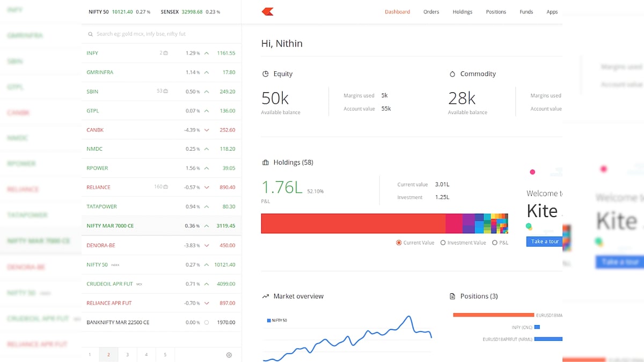Click the watchlist search input field

click(x=161, y=34)
